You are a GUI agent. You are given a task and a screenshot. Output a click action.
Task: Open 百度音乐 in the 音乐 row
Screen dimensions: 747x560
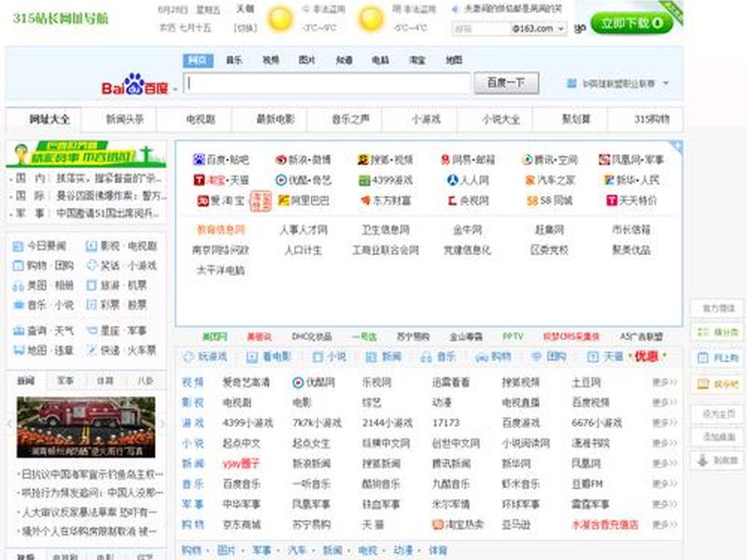(242, 484)
